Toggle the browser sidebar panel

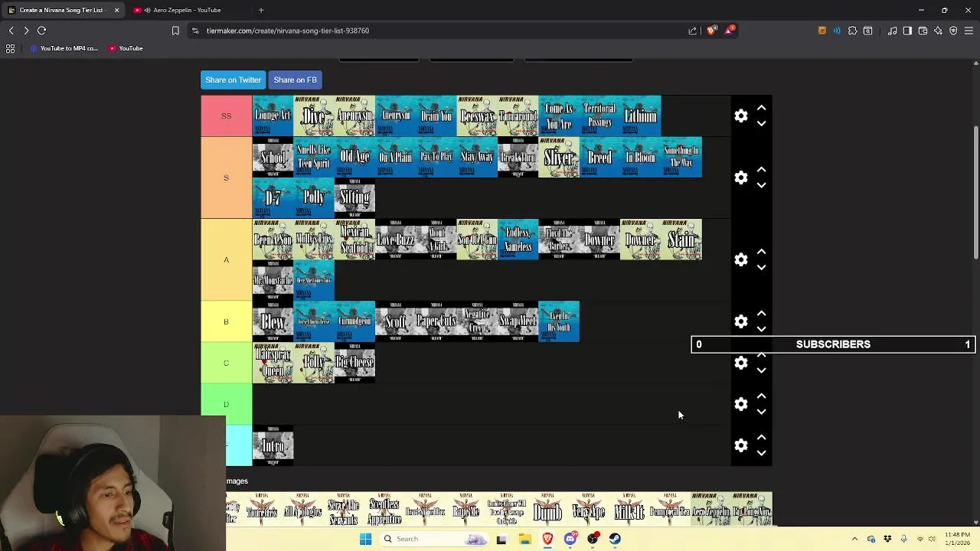tap(907, 31)
